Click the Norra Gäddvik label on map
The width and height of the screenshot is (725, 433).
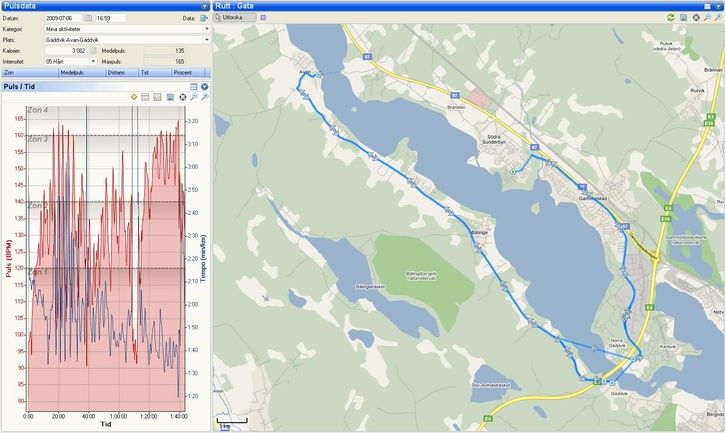[x=617, y=343]
